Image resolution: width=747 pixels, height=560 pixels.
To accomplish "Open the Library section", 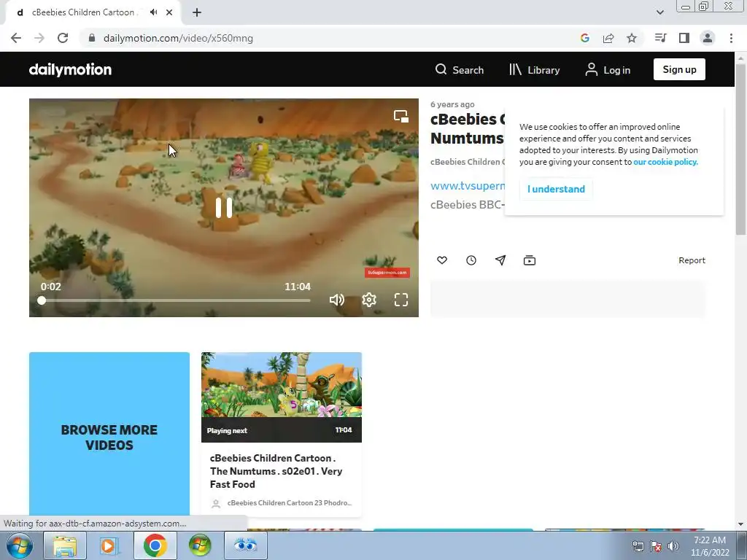I will pos(534,69).
